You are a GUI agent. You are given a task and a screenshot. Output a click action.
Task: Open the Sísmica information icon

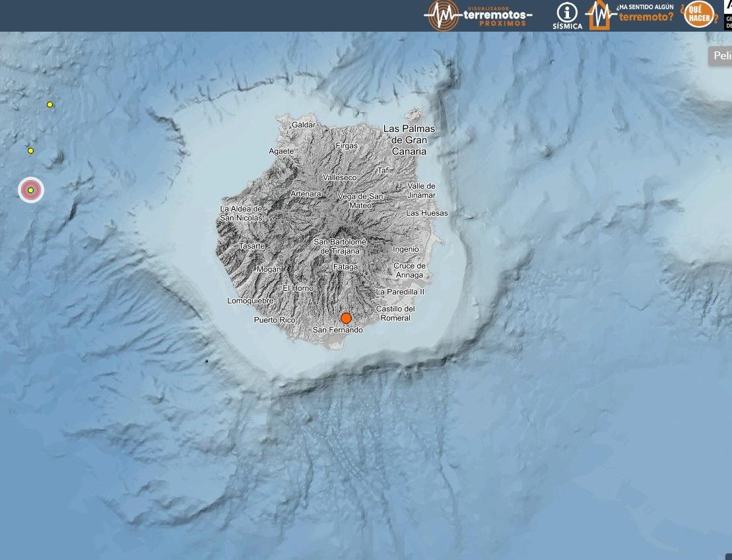(567, 15)
